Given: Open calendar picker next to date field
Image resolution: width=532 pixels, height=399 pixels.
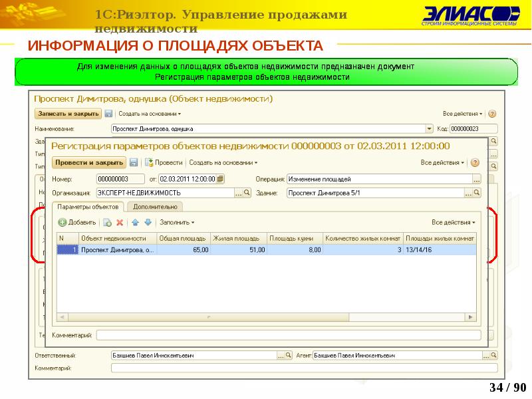Looking at the screenshot, I should (220, 179).
